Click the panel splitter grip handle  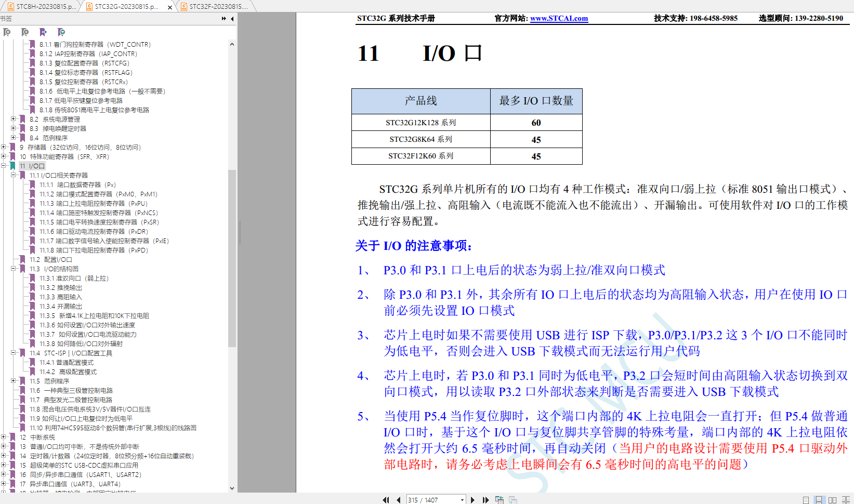240,232
